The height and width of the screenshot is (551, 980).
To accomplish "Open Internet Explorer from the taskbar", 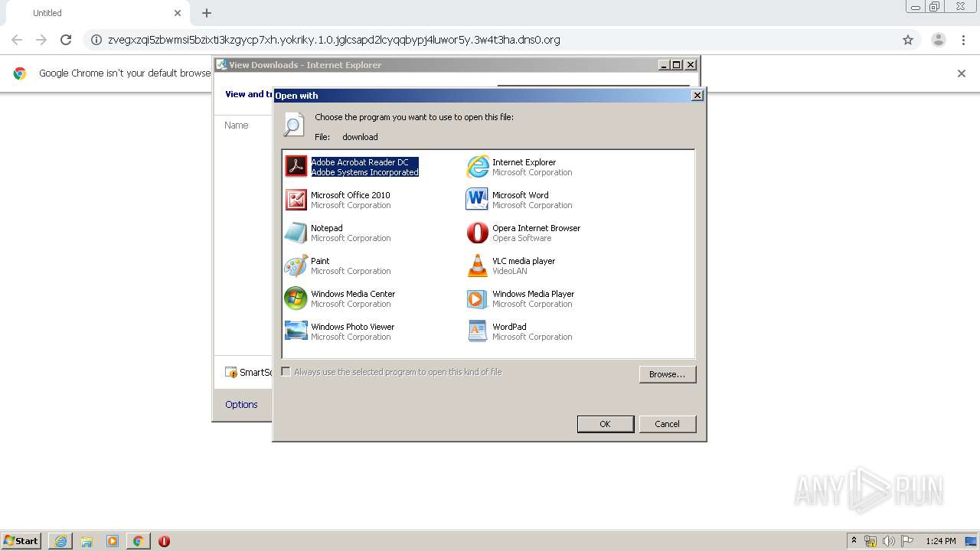I will 60,541.
